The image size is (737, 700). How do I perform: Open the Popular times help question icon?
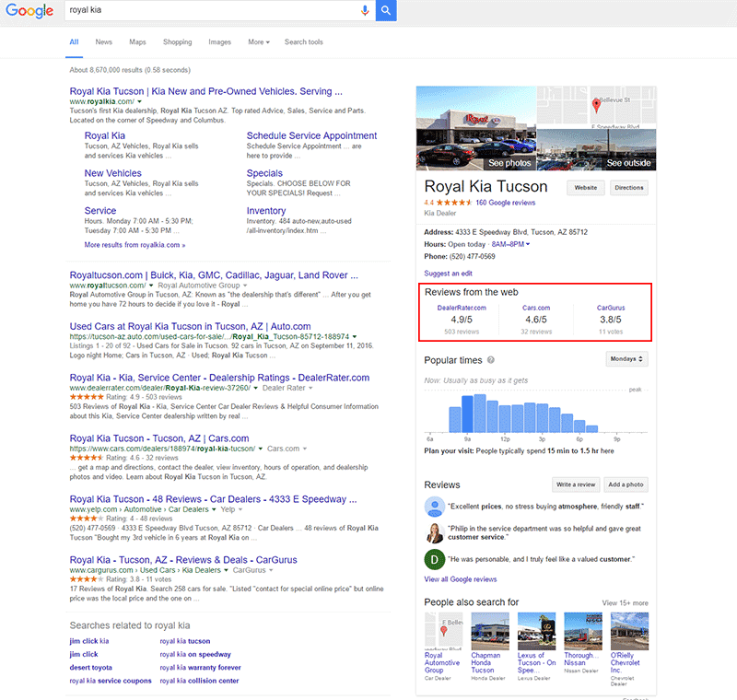pyautogui.click(x=491, y=360)
